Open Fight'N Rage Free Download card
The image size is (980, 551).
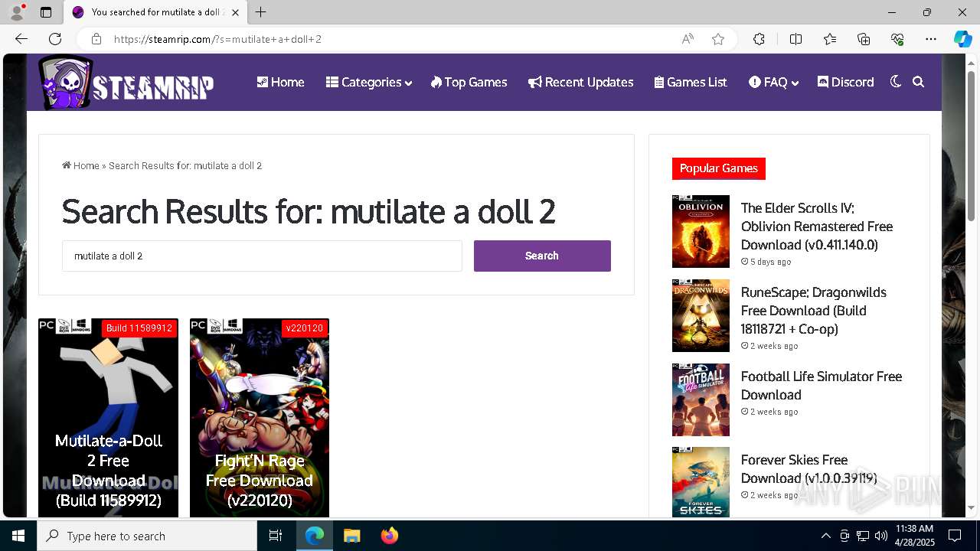(260, 418)
